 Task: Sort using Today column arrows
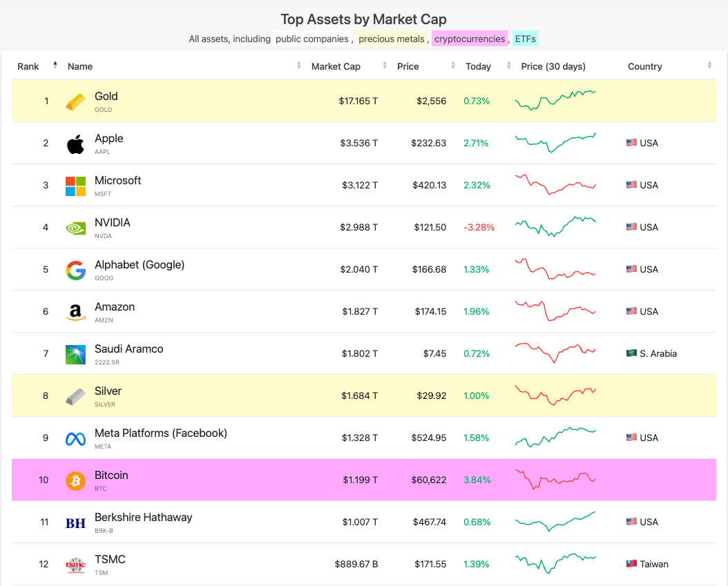[509, 66]
